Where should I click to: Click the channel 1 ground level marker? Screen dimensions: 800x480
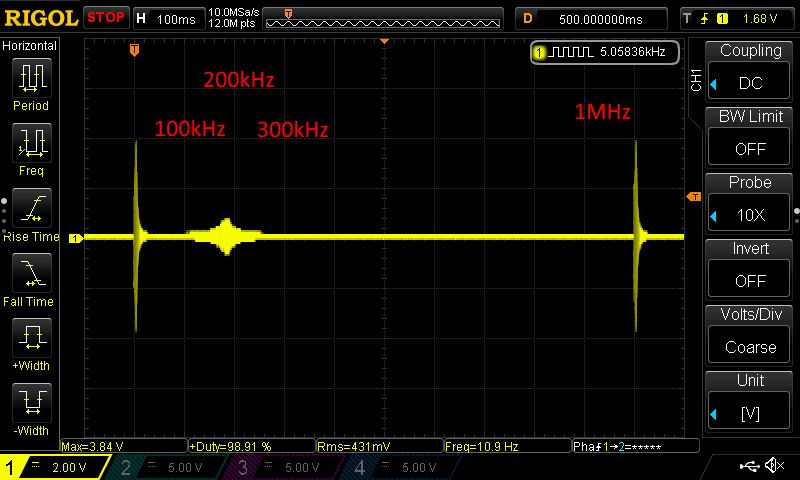76,238
